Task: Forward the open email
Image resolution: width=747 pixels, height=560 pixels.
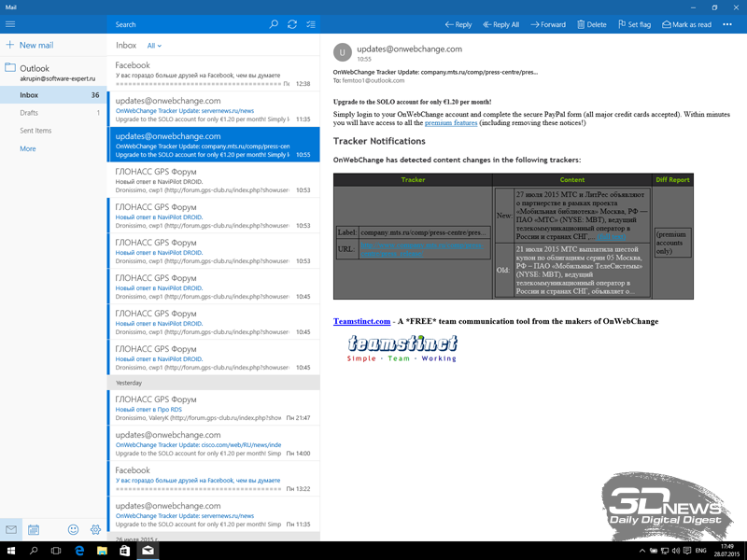Action: pyautogui.click(x=548, y=25)
